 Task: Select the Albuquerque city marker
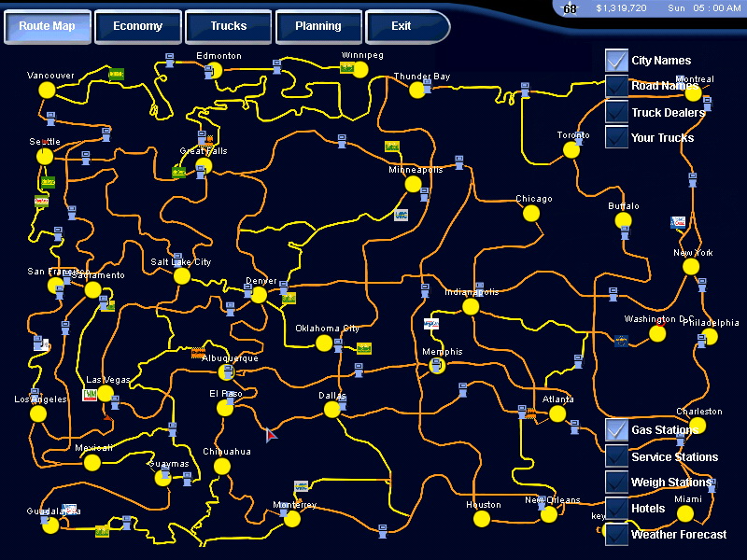pos(226,372)
